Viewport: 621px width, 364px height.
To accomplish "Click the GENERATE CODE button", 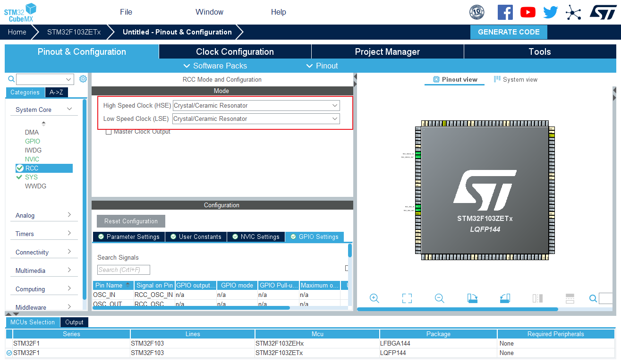I will pyautogui.click(x=509, y=32).
